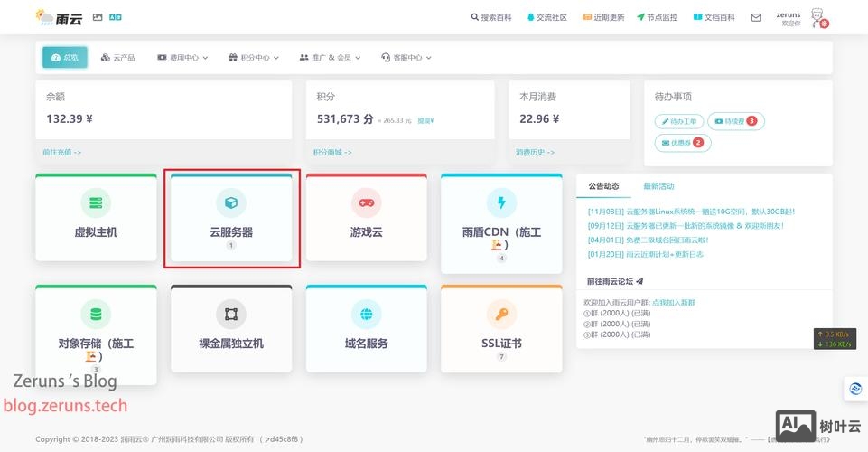The image size is (868, 452).
Task: Click the language switch icon by the logo
Action: tap(115, 17)
